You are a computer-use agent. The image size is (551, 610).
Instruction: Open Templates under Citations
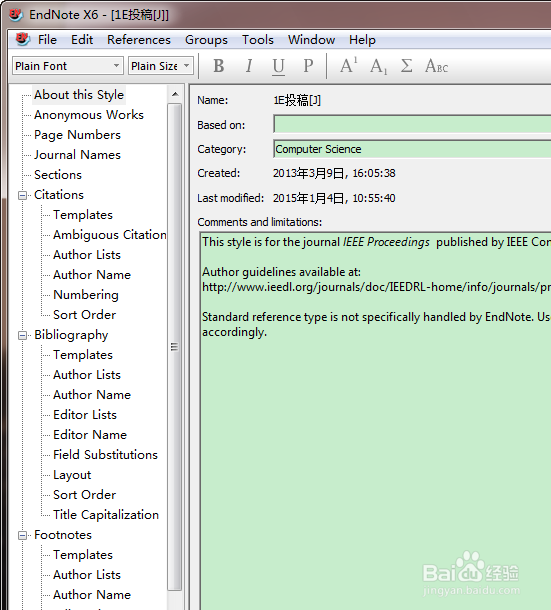83,215
